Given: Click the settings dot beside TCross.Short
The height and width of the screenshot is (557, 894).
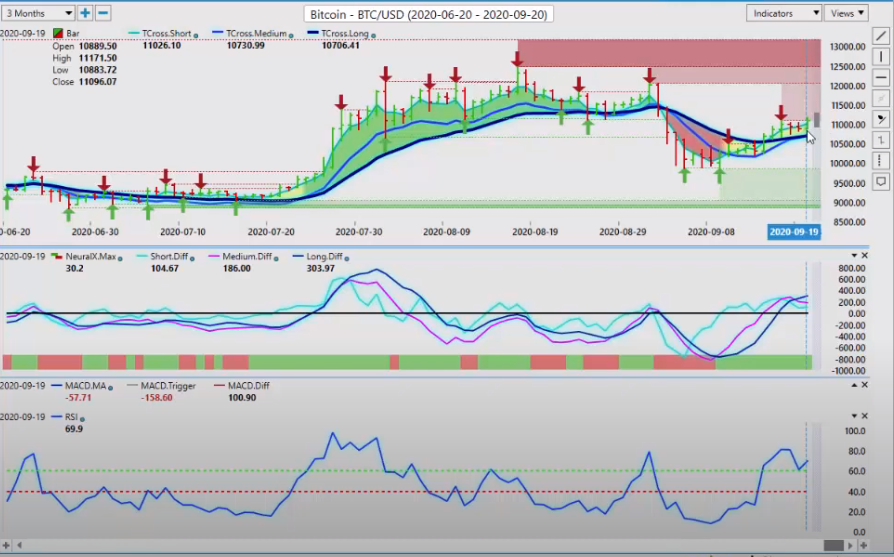Looking at the screenshot, I should [x=196, y=35].
